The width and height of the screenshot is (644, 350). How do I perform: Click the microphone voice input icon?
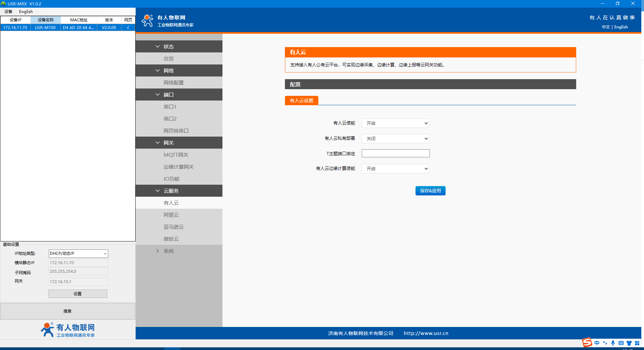coord(613,343)
